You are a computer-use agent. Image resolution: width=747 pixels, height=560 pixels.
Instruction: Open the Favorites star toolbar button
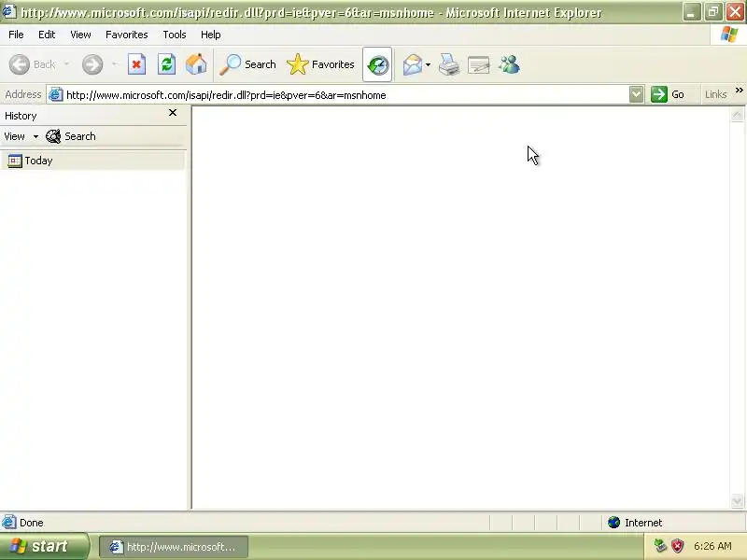pos(320,64)
